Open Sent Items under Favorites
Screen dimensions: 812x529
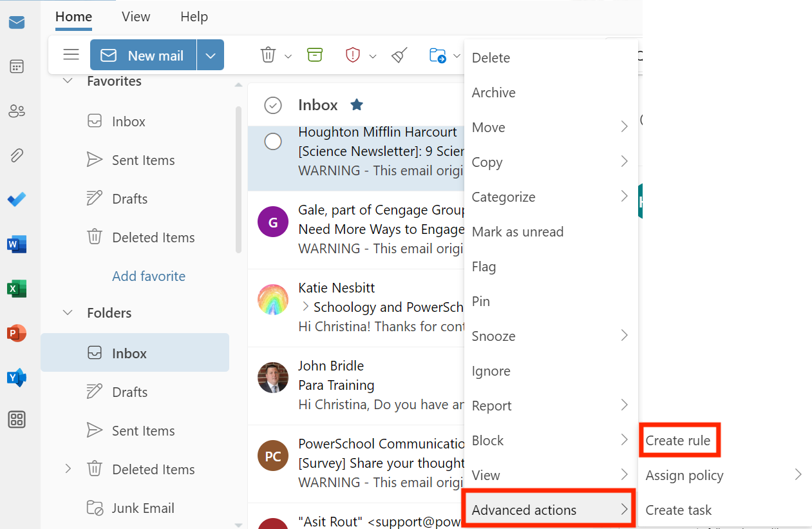pyautogui.click(x=135, y=160)
